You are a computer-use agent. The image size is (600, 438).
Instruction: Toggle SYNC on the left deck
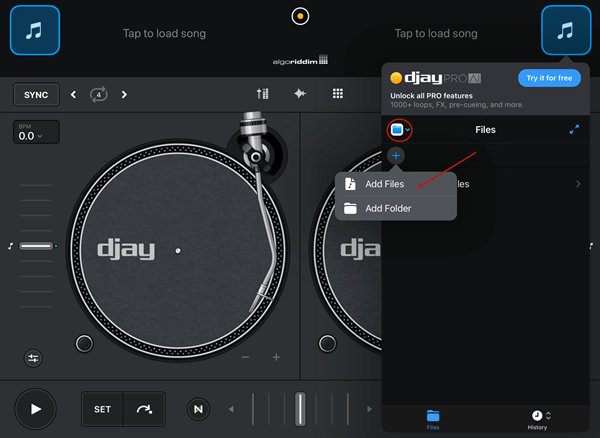35,95
